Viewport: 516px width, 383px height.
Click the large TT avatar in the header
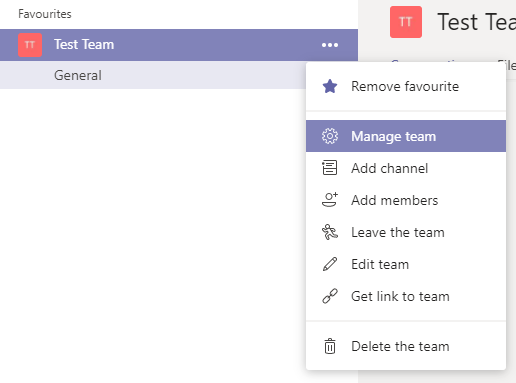tap(406, 22)
